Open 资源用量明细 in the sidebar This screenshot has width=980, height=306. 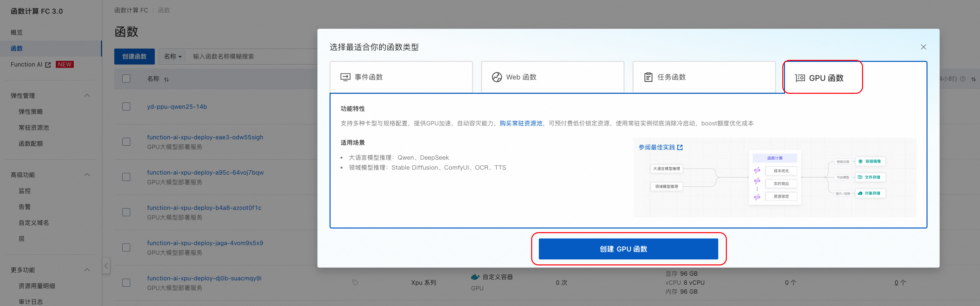pyautogui.click(x=37, y=286)
